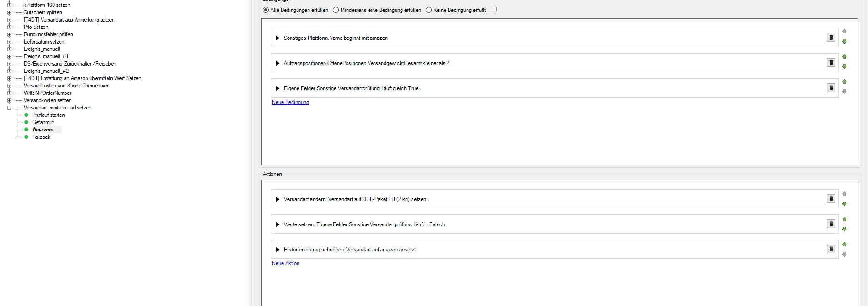The image size is (868, 306).
Task: Expand the VersandgewichtGesamt condition triangle
Action: [277, 63]
